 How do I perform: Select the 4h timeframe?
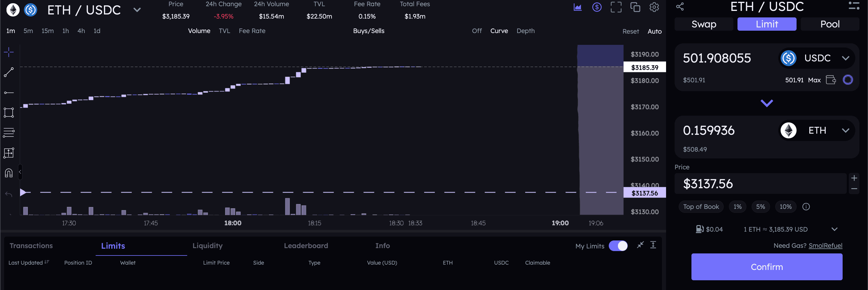81,31
